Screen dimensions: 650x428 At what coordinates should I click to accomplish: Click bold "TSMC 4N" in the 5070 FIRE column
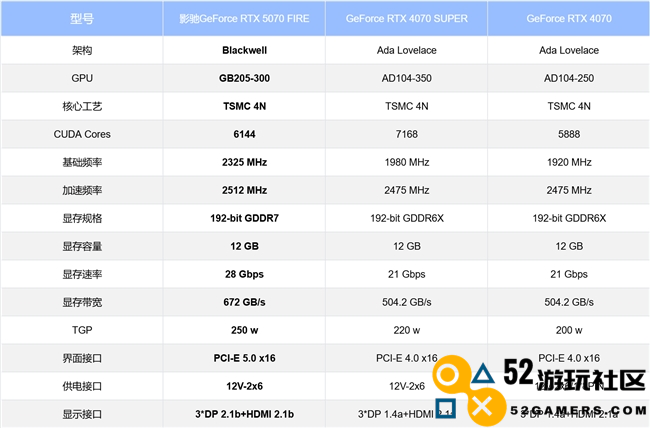pos(244,106)
